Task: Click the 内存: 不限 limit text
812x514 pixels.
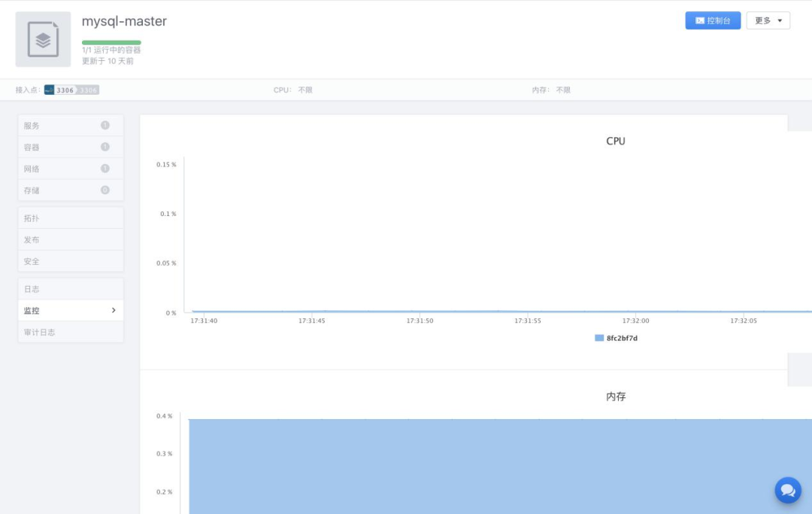Action: pos(551,90)
